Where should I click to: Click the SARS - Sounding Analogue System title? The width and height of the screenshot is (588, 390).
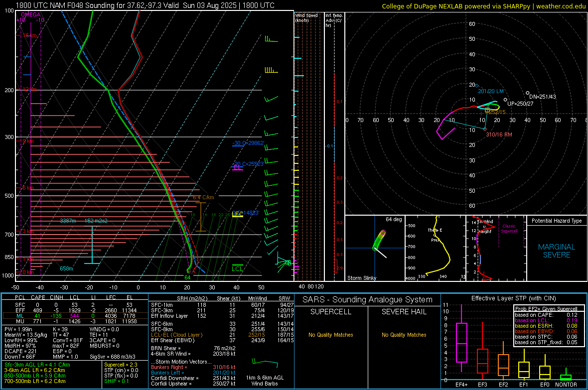coord(368,300)
